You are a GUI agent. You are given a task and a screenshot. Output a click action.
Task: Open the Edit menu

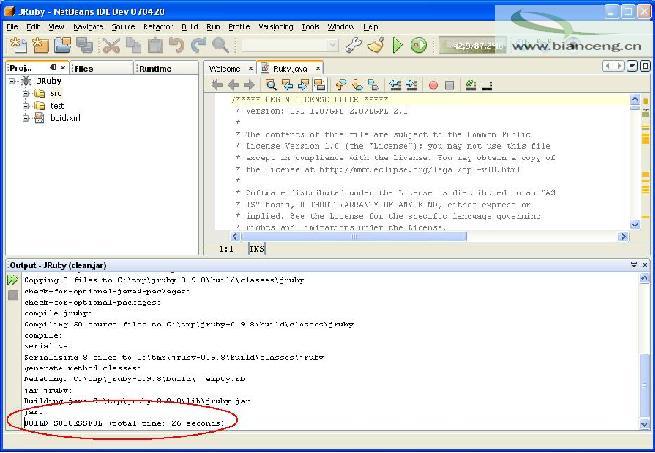[x=33, y=27]
